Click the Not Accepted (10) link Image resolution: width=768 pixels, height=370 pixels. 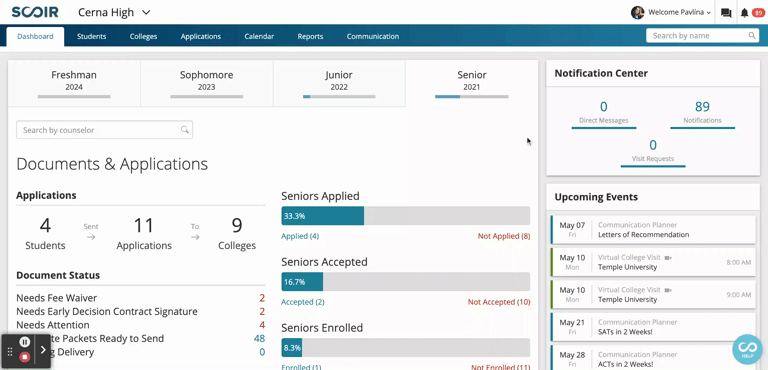499,302
